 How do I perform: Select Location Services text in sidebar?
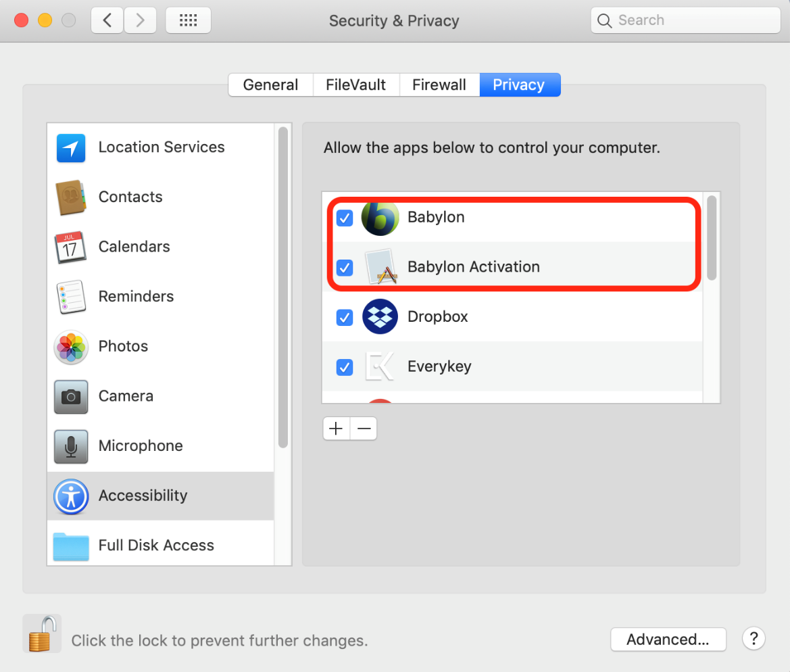(x=162, y=147)
